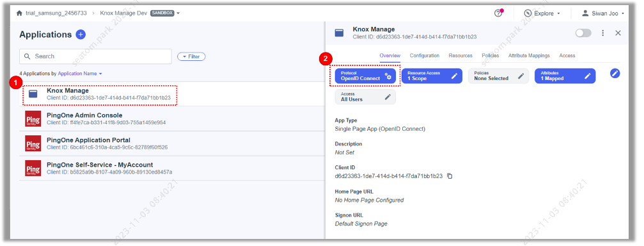Click the Explore compass icon
Image resolution: width=644 pixels, height=246 pixels.
click(x=528, y=13)
